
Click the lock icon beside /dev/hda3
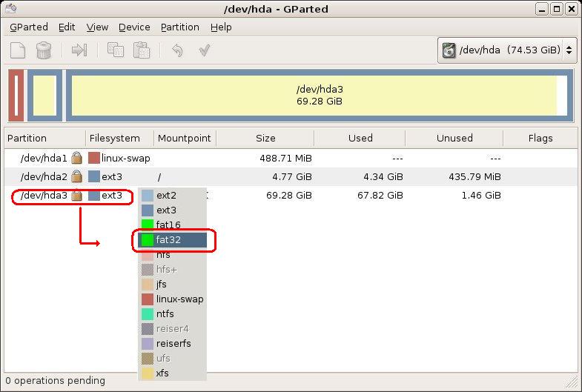click(x=76, y=196)
